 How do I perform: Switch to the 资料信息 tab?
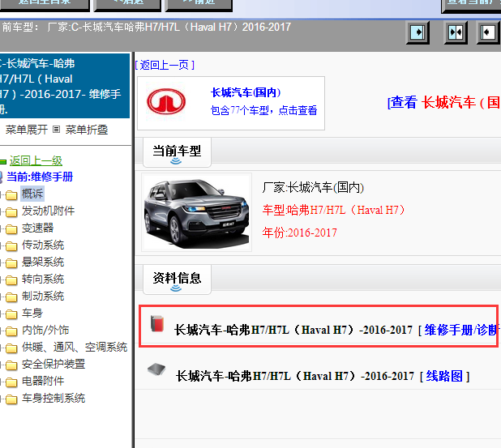177,279
